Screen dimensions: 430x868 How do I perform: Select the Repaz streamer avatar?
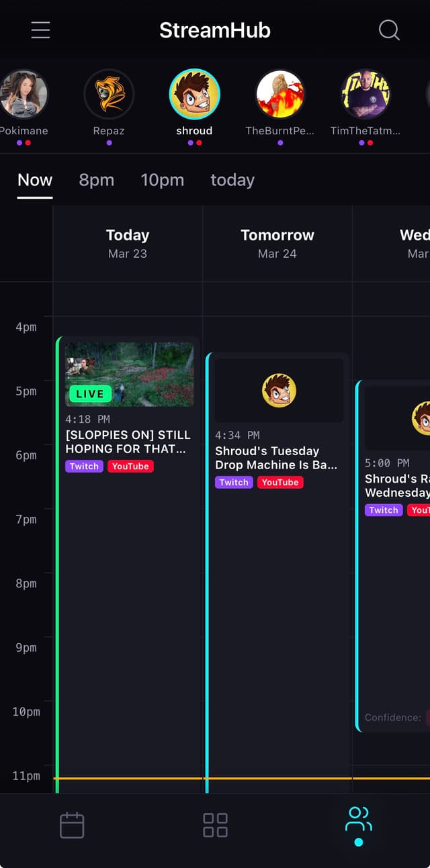pyautogui.click(x=108, y=94)
